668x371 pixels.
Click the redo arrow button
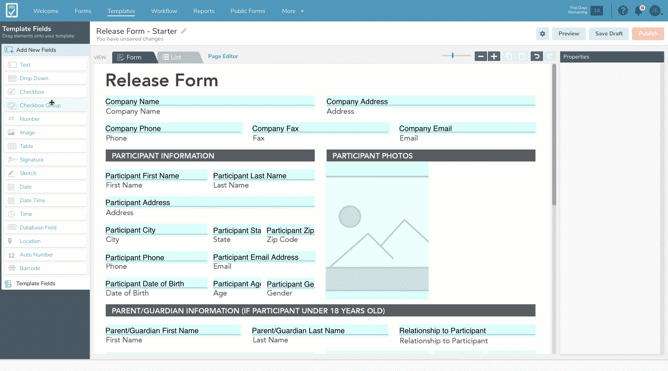tap(550, 56)
